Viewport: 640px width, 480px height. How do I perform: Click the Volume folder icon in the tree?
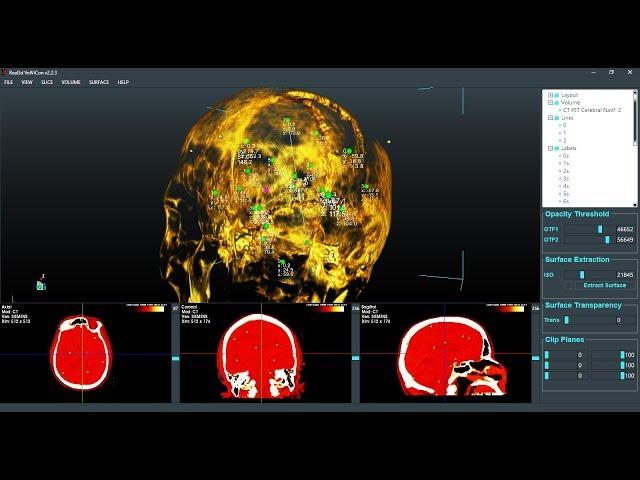click(x=556, y=102)
